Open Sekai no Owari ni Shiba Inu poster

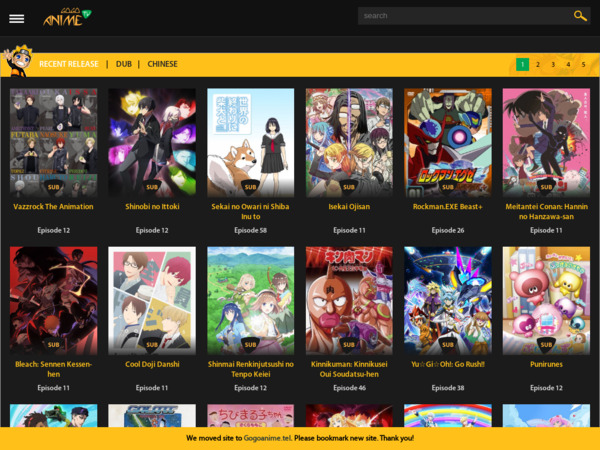(251, 143)
